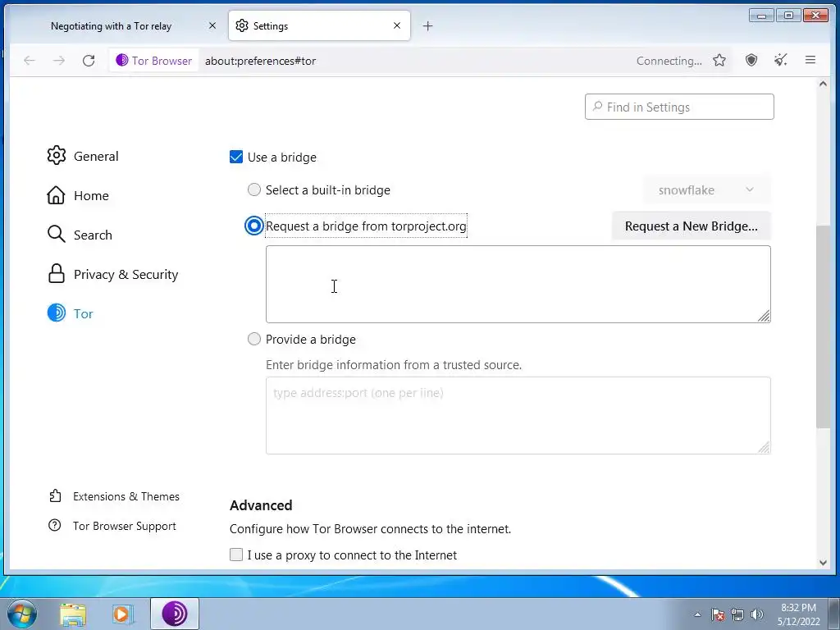The width and height of the screenshot is (840, 630).
Task: Enable I use a proxy checkbox
Action: [x=235, y=555]
